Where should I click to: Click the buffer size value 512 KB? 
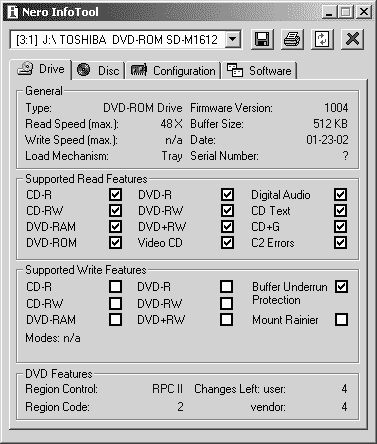tap(330, 124)
